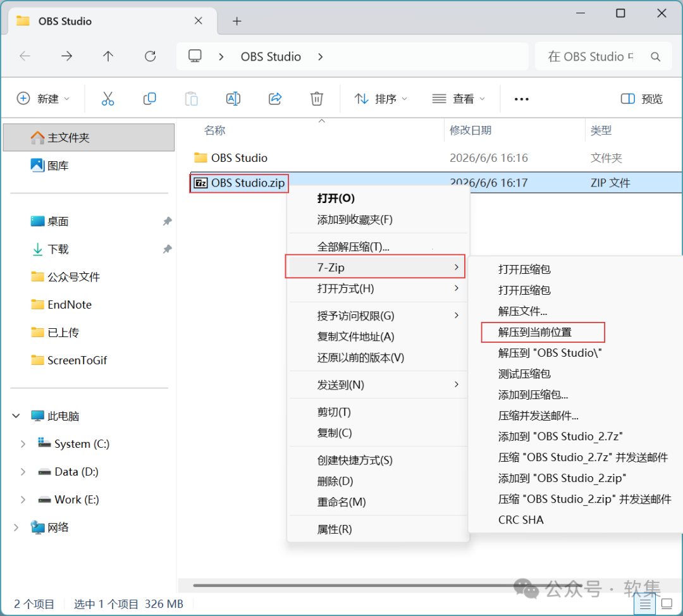The image size is (683, 616).
Task: Open the OBS Studio folder row
Action: coord(436,157)
